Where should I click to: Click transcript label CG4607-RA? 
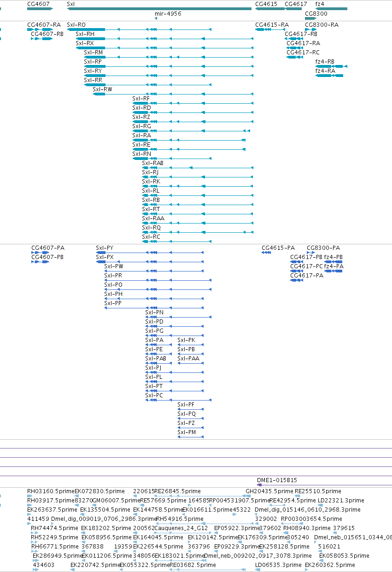(44, 24)
